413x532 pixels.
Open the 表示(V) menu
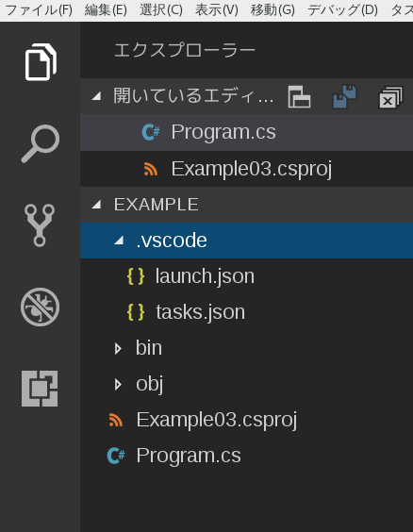point(217,10)
